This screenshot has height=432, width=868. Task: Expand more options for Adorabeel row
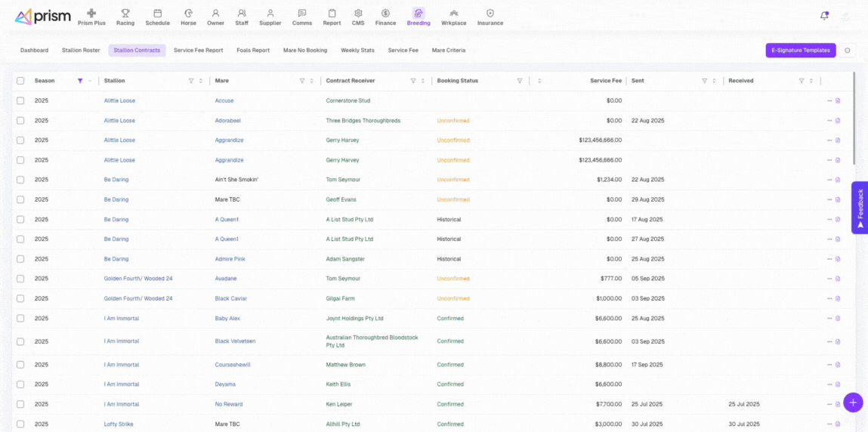(829, 121)
